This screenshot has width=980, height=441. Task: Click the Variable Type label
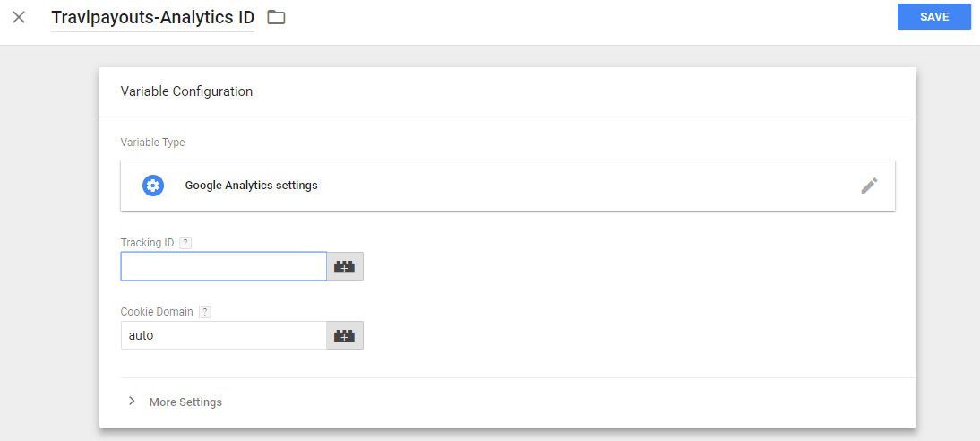point(152,143)
